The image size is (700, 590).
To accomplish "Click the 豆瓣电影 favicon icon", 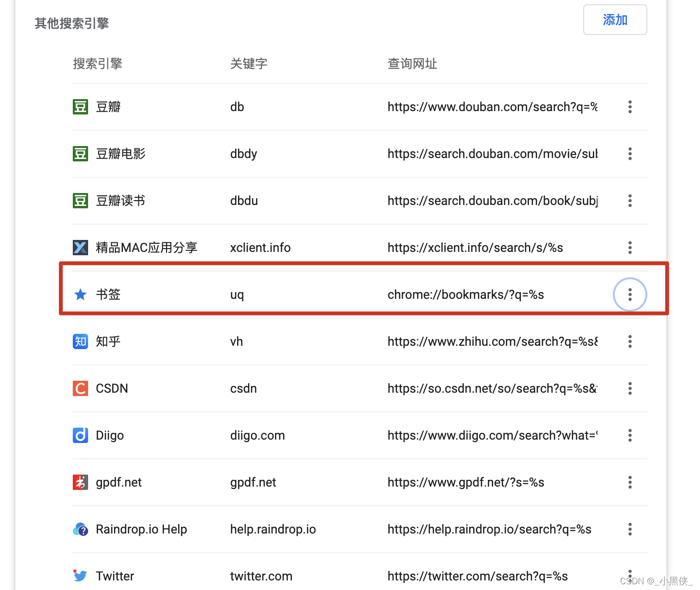I will (80, 154).
